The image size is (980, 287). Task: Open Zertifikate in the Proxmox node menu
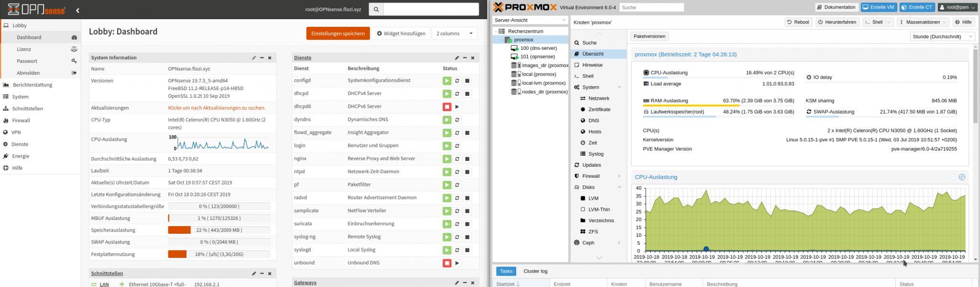tap(598, 109)
